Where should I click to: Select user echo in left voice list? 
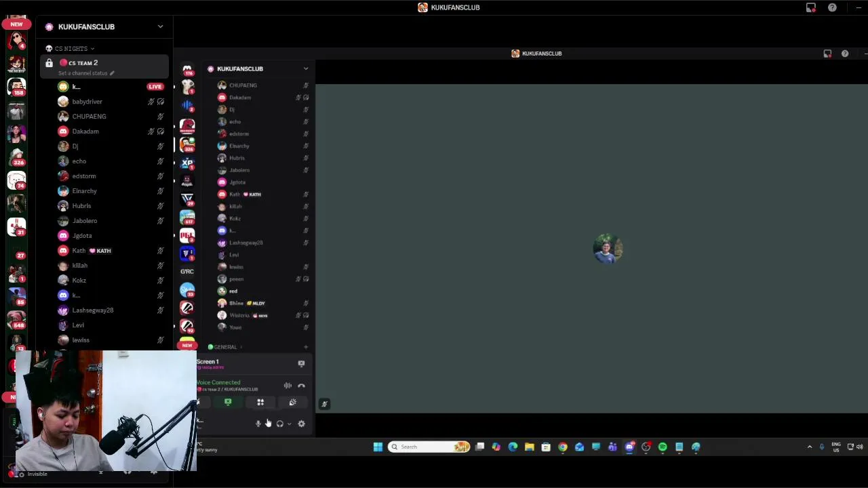pyautogui.click(x=79, y=161)
